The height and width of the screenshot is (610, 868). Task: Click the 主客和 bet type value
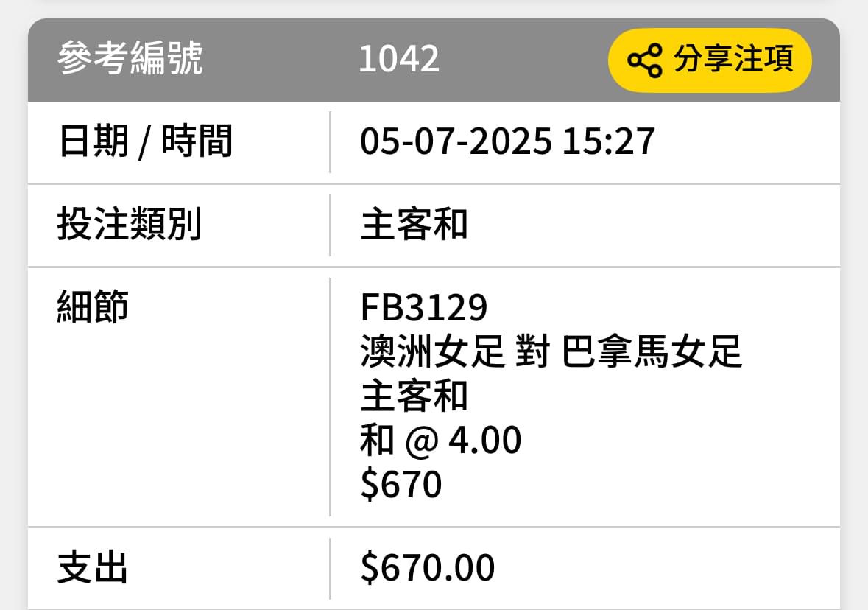point(414,225)
